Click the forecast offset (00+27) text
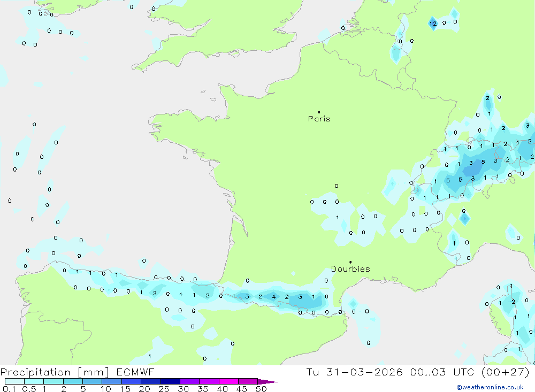 506,372
